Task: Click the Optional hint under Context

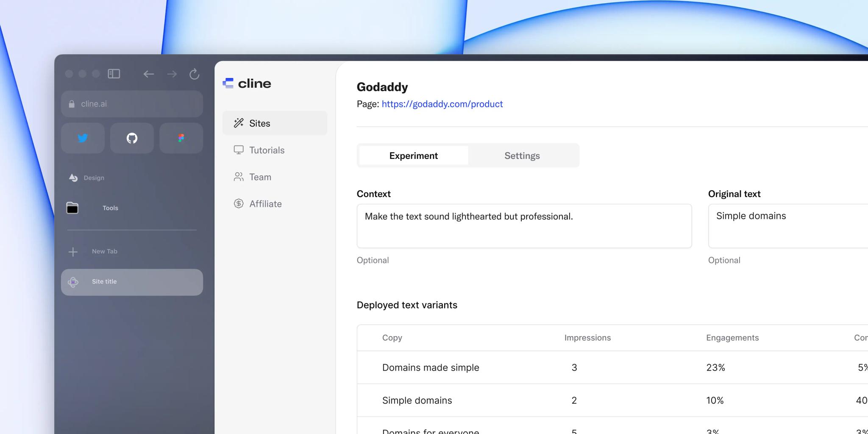Action: click(373, 260)
